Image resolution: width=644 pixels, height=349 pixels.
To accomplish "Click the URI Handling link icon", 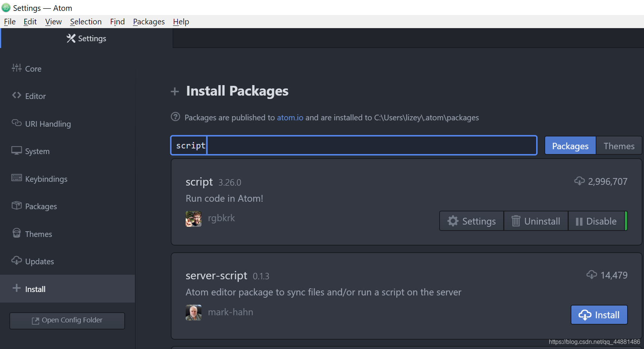I will point(16,123).
